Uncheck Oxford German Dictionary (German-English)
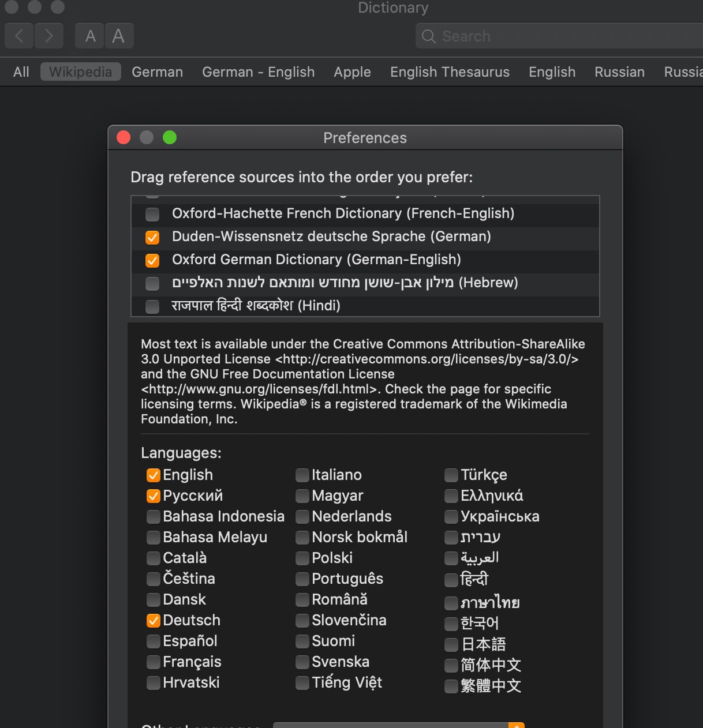703x728 pixels. [152, 261]
